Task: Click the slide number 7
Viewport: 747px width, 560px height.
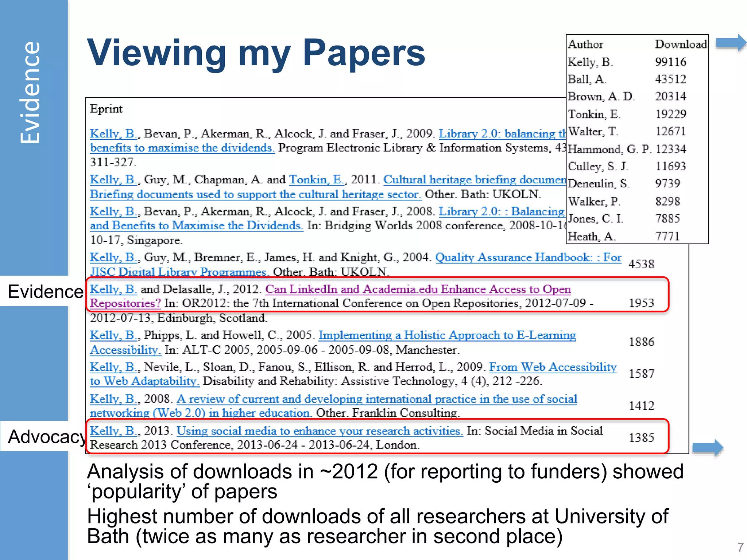Action: click(x=740, y=547)
